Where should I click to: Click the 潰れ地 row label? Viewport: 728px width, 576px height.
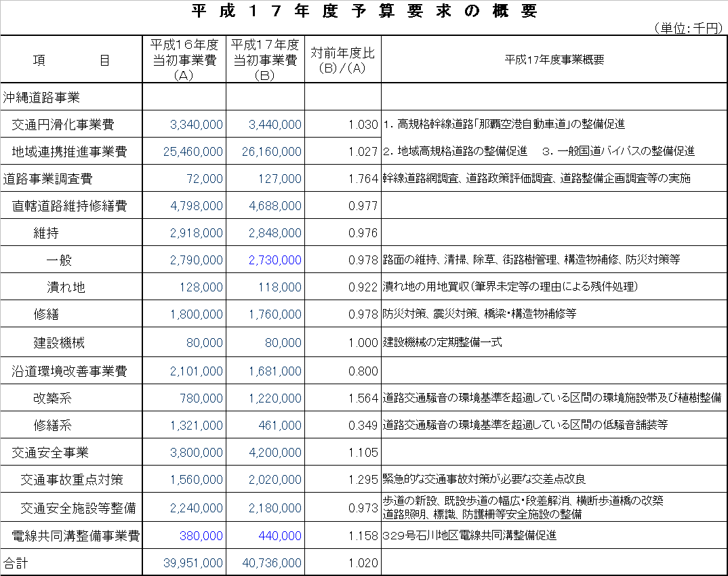(66, 287)
